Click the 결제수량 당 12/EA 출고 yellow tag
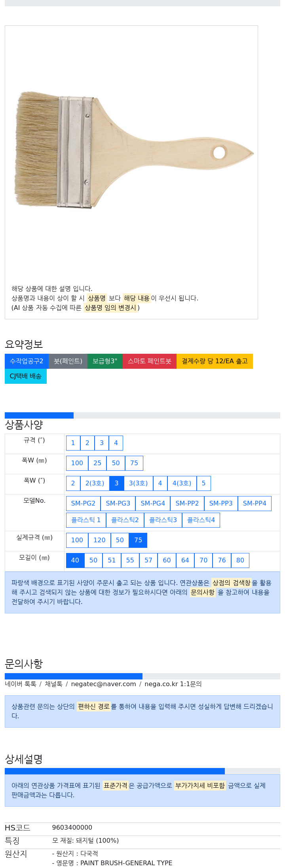This screenshot has width=285, height=868. pos(215,361)
